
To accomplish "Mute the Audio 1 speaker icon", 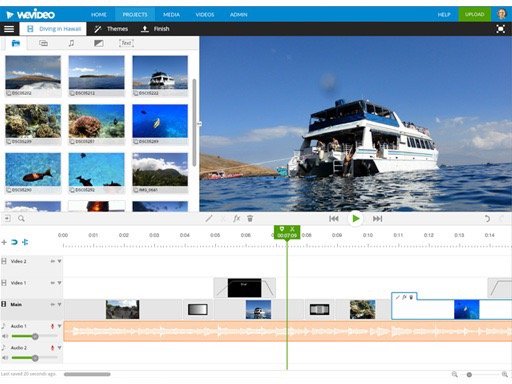I will (x=5, y=336).
